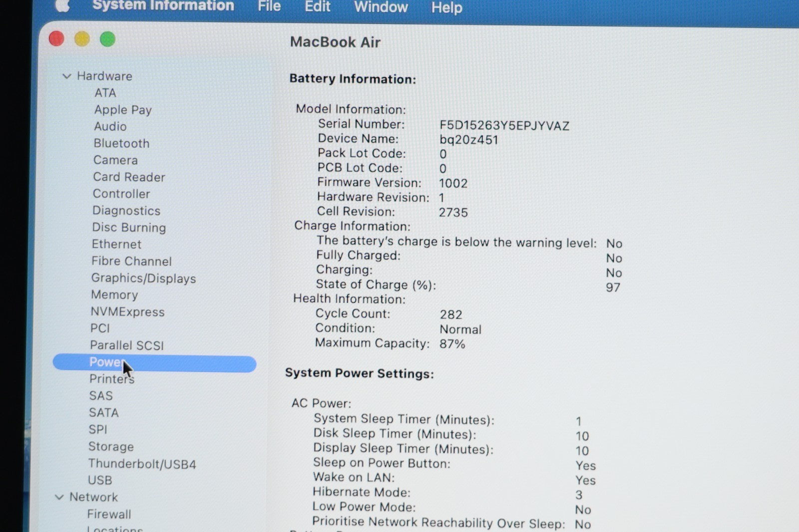Image resolution: width=799 pixels, height=532 pixels.
Task: Select Firewall under Network
Action: 109,514
